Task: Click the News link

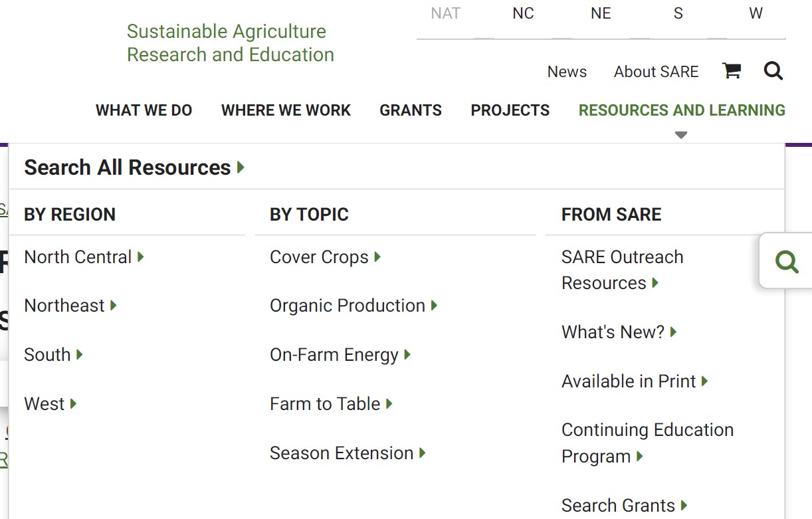Action: click(567, 72)
